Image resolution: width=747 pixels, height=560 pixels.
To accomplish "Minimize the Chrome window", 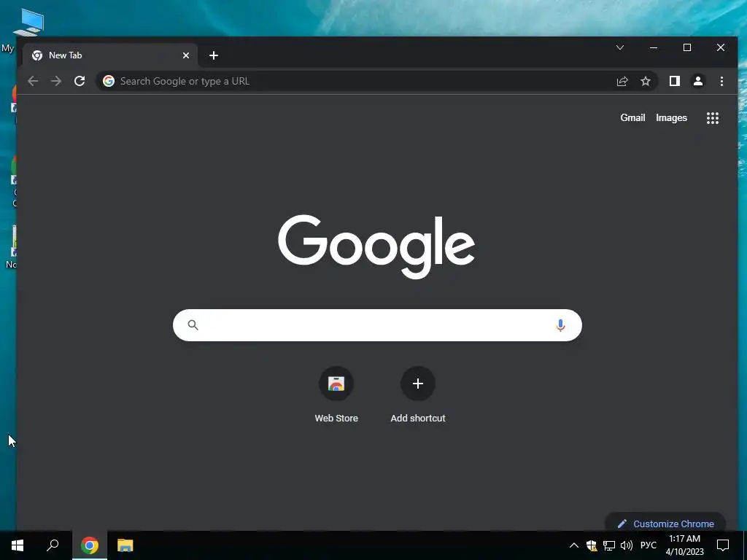I will 654,47.
